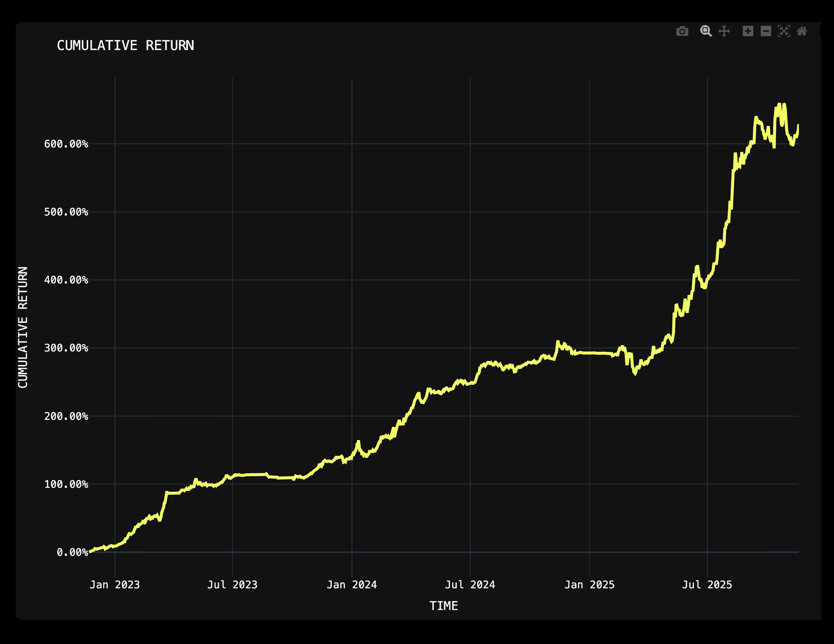The width and height of the screenshot is (834, 644).
Task: Autoscale the chart axes
Action: [784, 31]
